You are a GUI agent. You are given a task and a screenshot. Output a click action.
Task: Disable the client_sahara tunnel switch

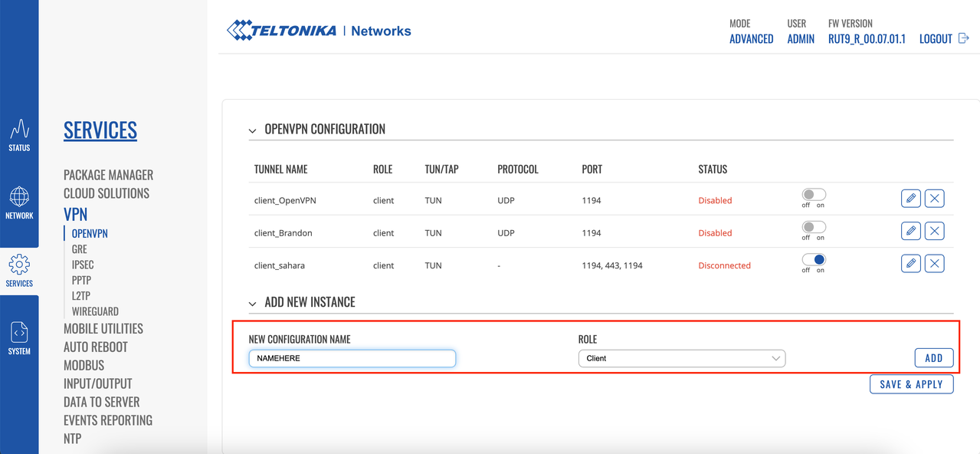(813, 260)
